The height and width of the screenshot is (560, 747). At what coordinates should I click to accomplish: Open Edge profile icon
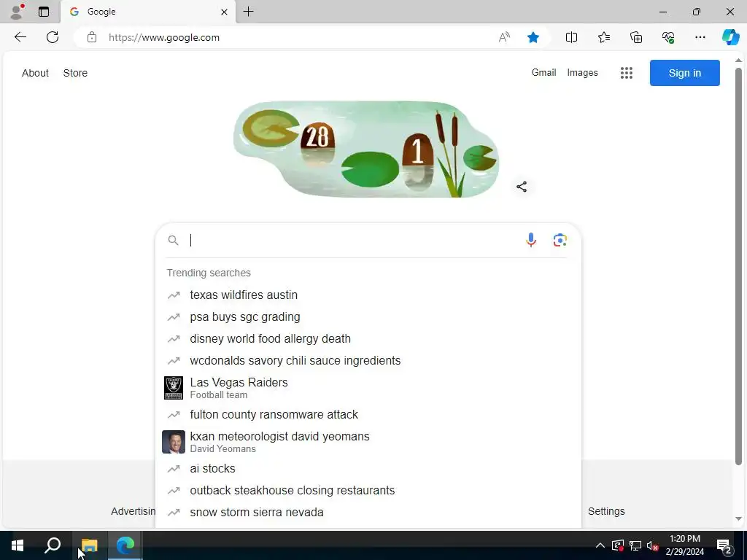[x=17, y=12]
